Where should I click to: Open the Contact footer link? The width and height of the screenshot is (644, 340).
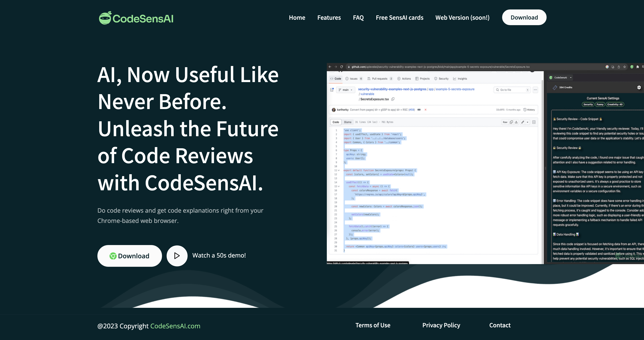pyautogui.click(x=500, y=325)
